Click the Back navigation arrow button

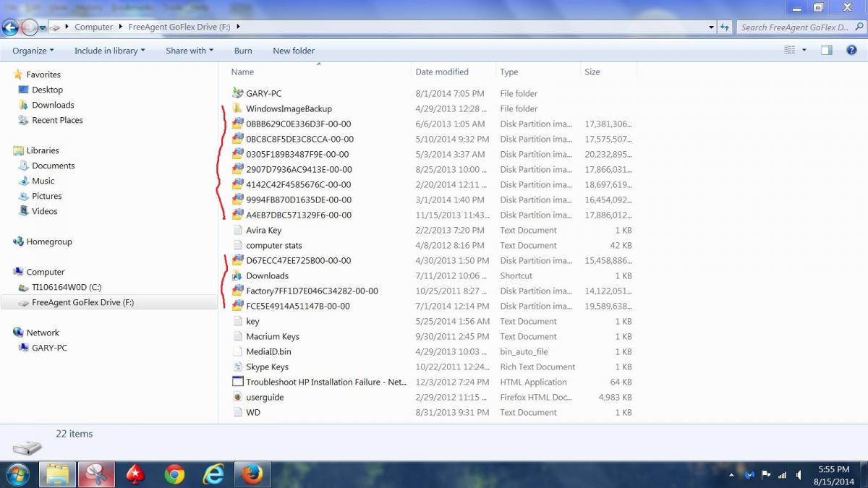(x=10, y=27)
